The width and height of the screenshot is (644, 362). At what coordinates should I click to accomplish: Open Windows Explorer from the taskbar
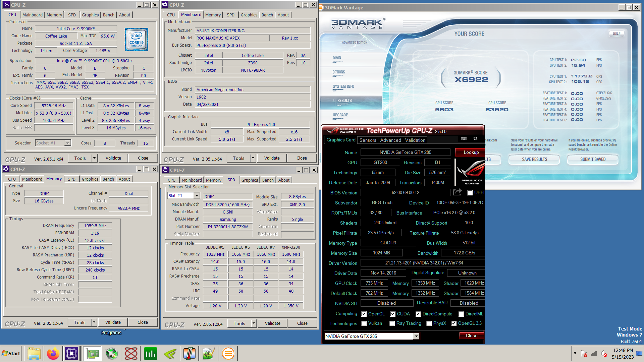coord(34,354)
